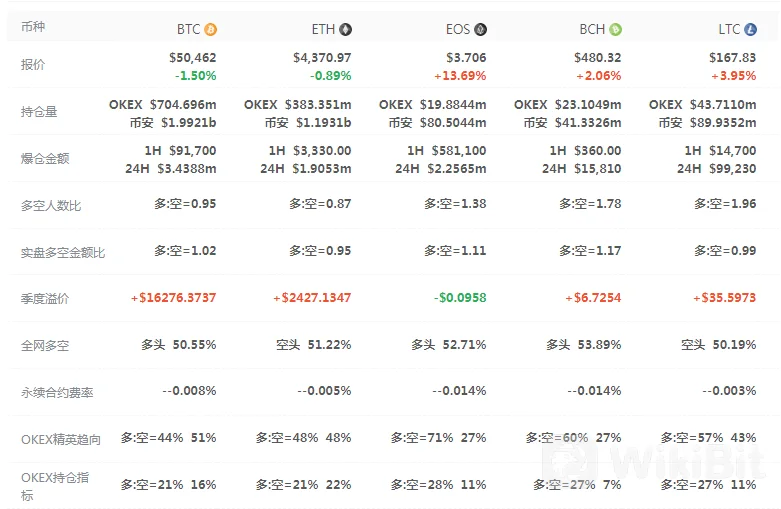This screenshot has height=509, width=781.
Task: Select the 永续合约费率 row label
Action: click(57, 392)
